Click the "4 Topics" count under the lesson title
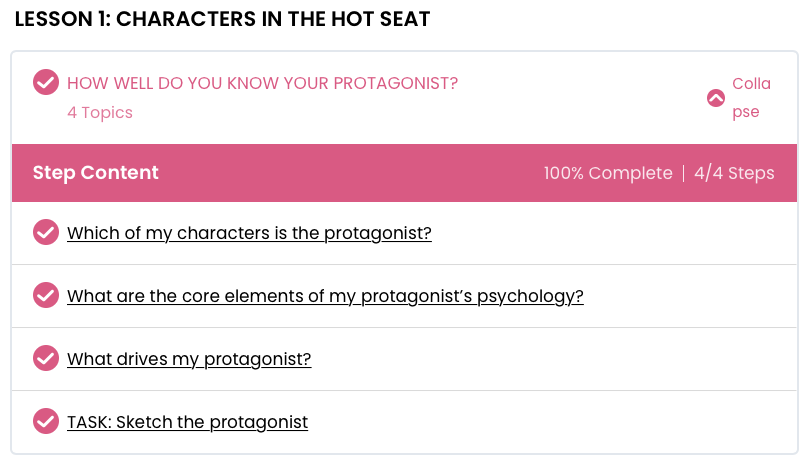 click(100, 112)
